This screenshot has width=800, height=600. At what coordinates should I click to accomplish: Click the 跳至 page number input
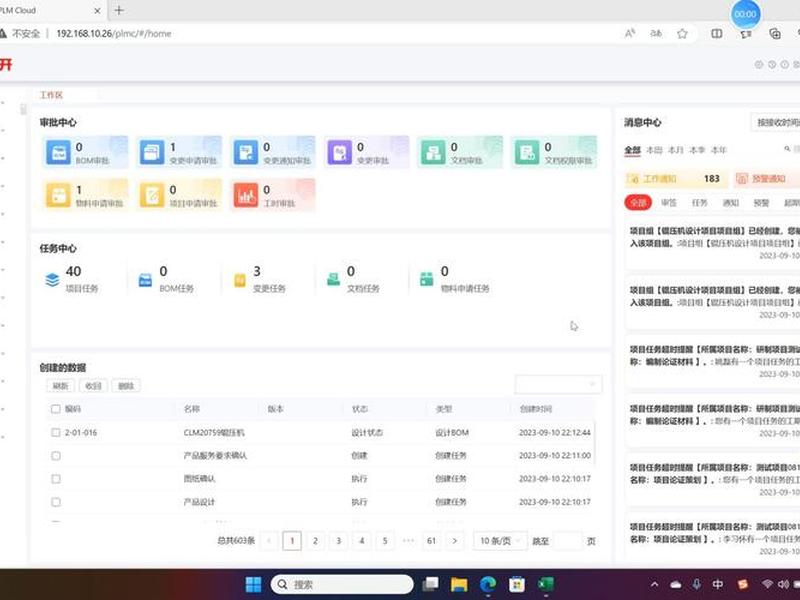tap(567, 541)
